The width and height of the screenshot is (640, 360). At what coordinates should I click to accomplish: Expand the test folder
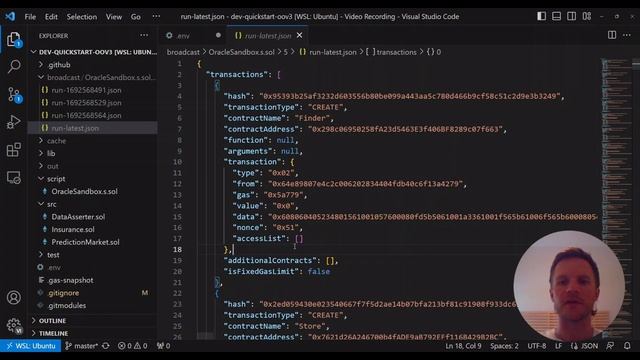point(94,255)
